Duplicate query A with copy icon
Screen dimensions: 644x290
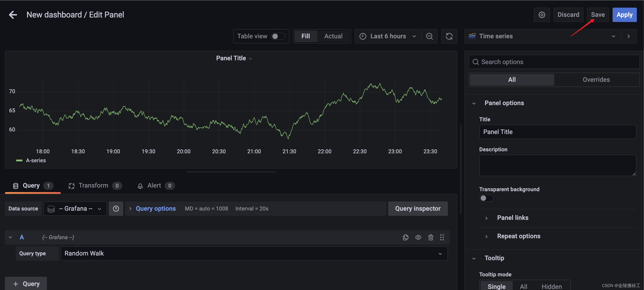click(x=405, y=237)
